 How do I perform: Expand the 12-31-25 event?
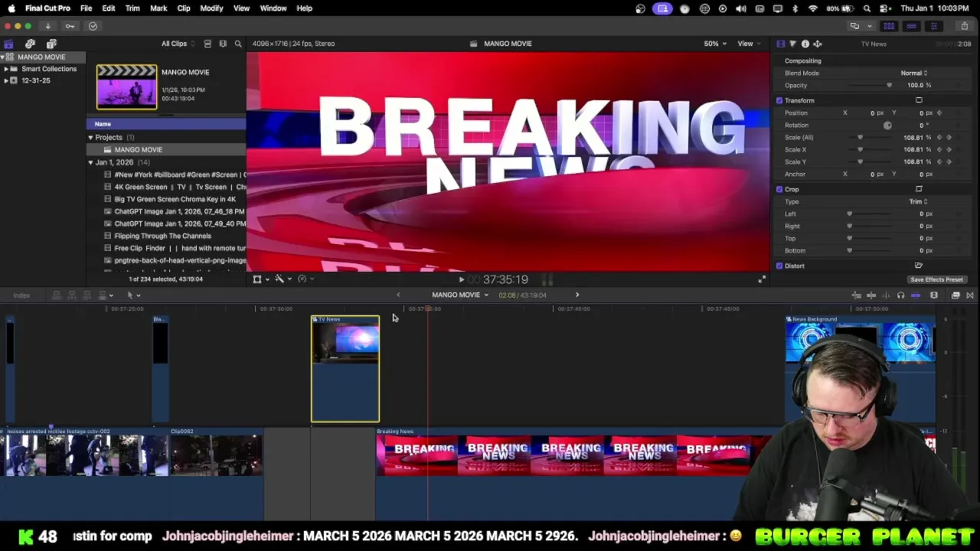(x=5, y=80)
